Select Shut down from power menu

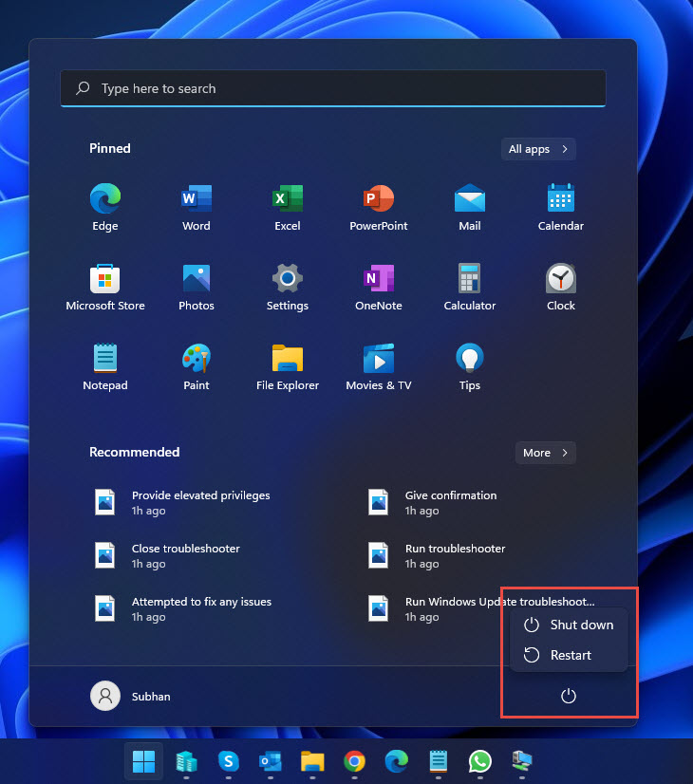(569, 625)
